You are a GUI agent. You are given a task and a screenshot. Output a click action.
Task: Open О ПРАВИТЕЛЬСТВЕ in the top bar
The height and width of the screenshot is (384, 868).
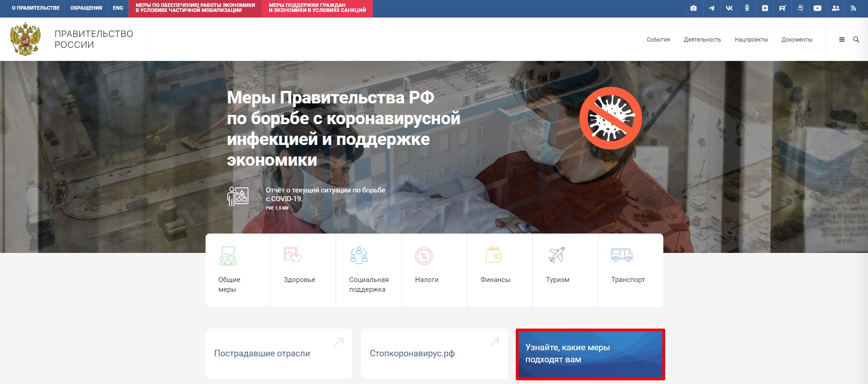(36, 8)
